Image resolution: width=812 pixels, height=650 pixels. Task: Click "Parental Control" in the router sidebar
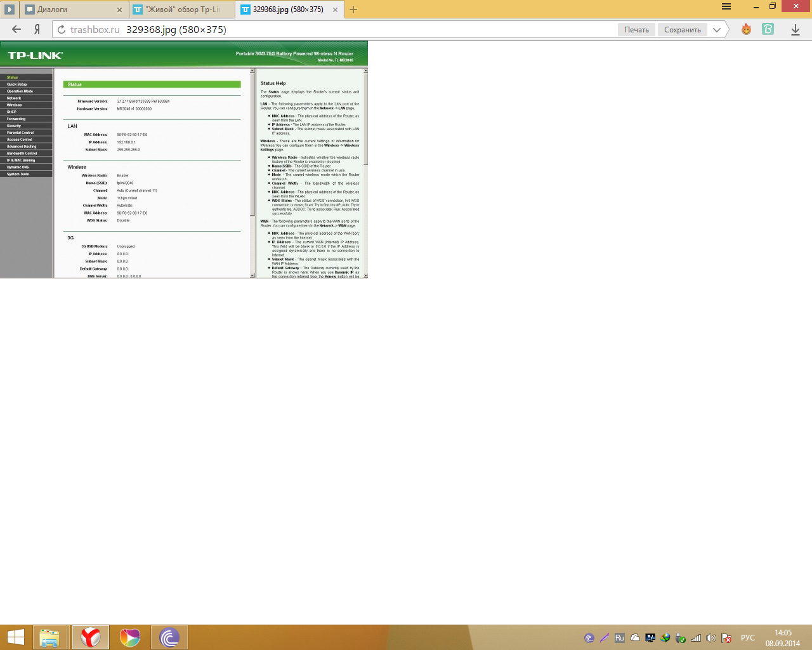(20, 133)
